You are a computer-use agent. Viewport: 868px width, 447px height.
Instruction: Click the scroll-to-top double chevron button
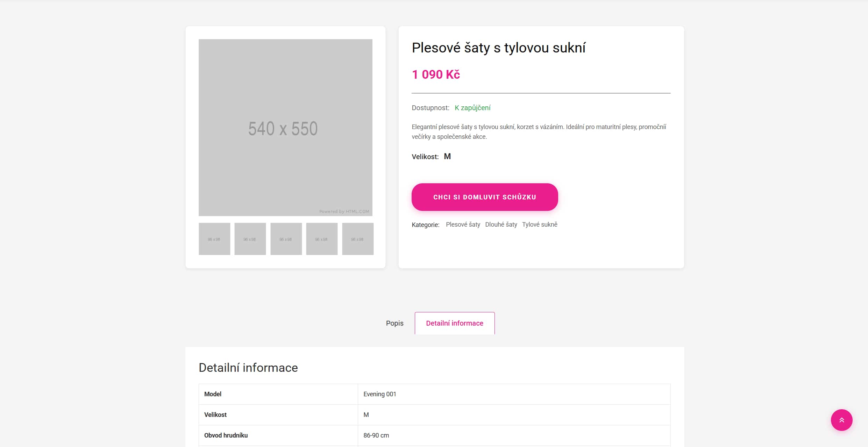841,420
